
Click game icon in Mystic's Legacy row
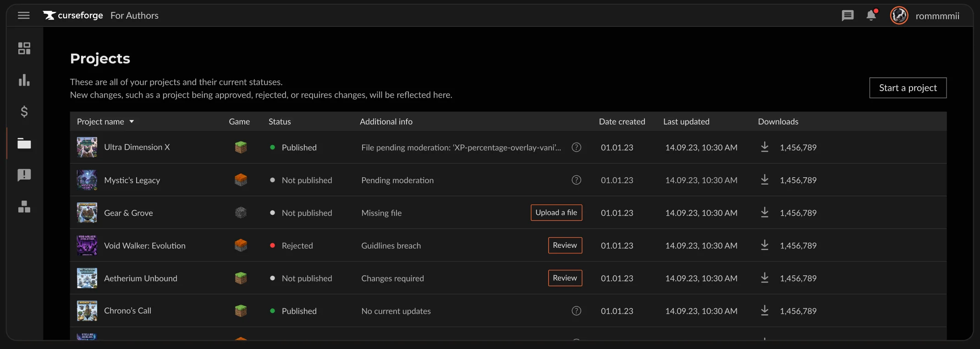click(x=241, y=180)
